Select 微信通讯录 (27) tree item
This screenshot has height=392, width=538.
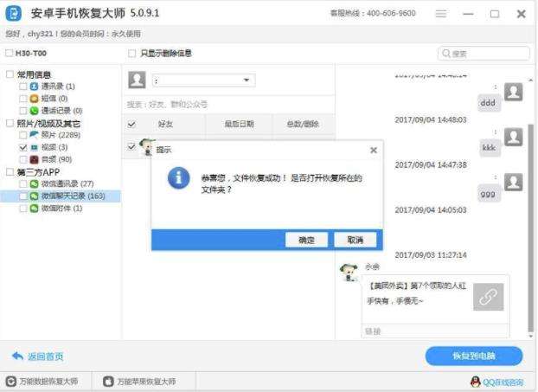coord(67,183)
